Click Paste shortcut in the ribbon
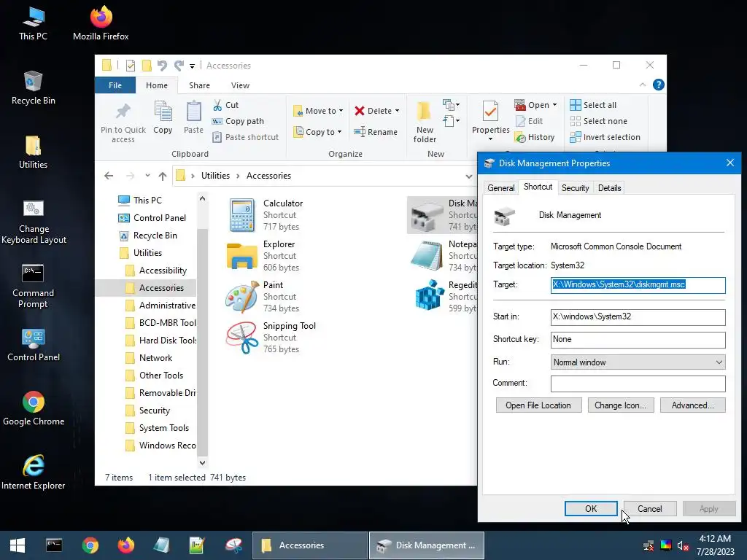 245,137
